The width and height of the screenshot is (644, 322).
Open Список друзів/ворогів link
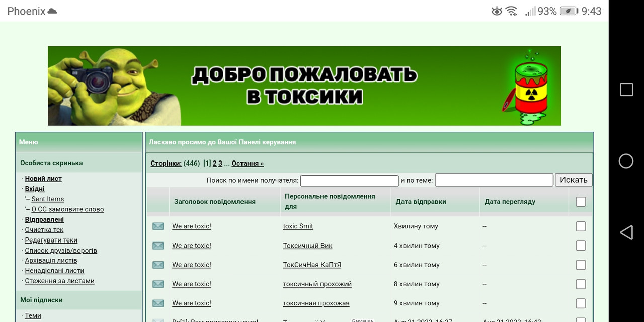point(61,251)
